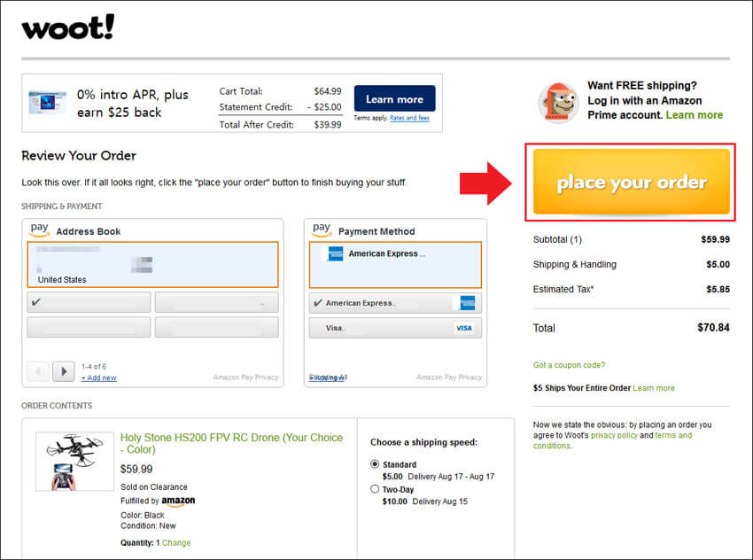753x560 pixels.
Task: Select the highlighted American Express card box
Action: tap(395, 265)
